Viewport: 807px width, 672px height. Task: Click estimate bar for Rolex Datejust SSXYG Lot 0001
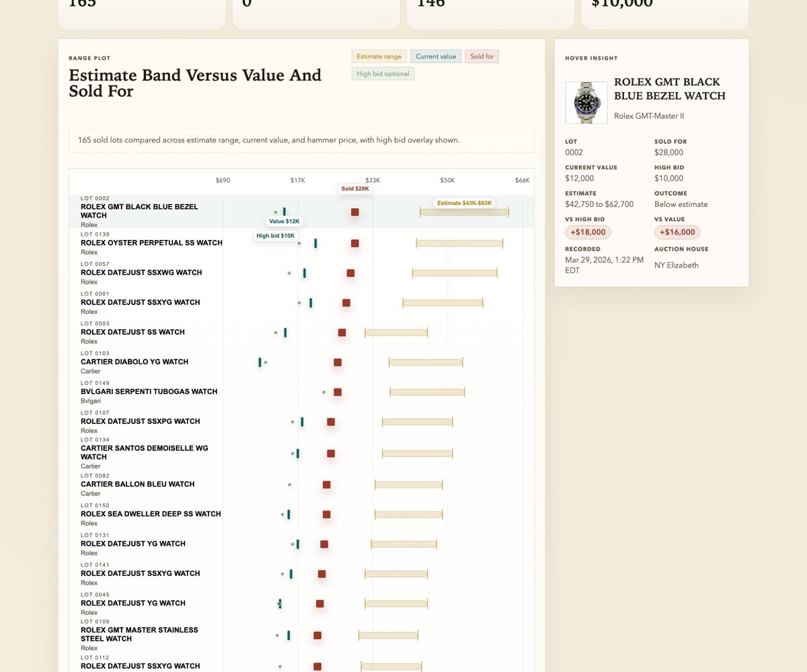point(443,303)
